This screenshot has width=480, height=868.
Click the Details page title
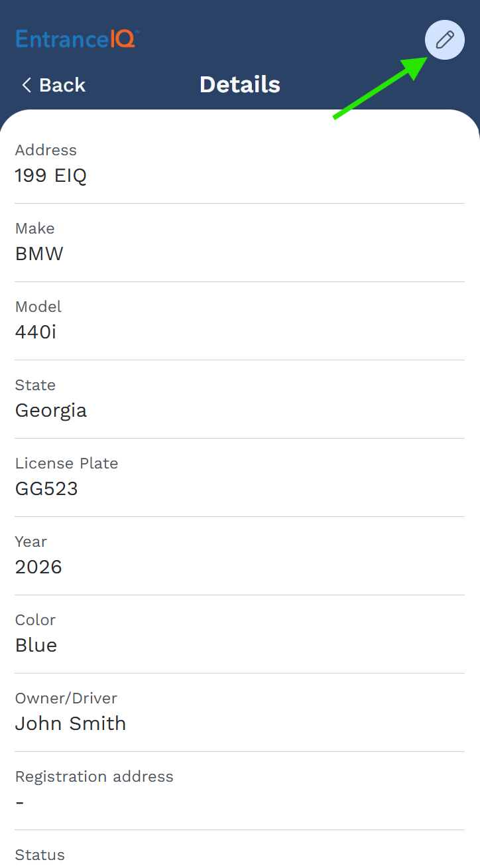[x=239, y=84]
